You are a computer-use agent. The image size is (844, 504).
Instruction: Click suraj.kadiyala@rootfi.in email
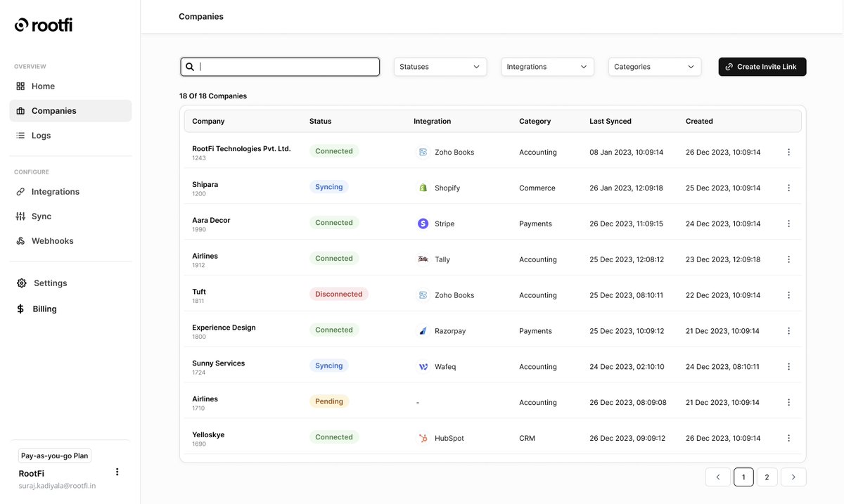[x=57, y=486]
